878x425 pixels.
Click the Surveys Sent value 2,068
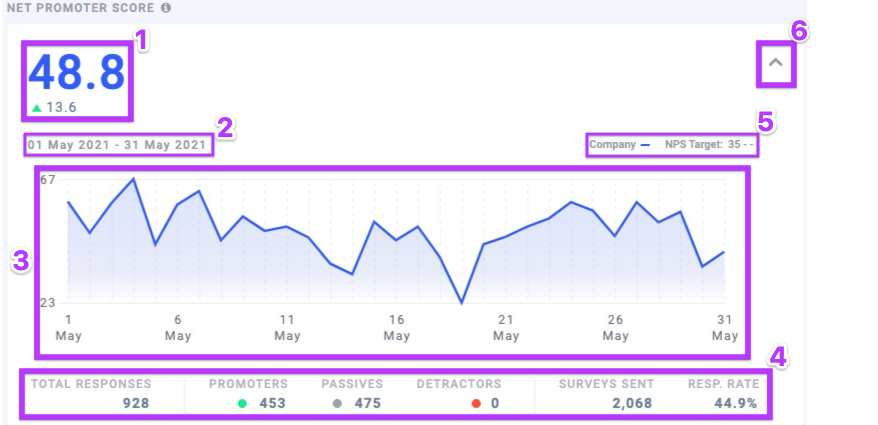[632, 404]
